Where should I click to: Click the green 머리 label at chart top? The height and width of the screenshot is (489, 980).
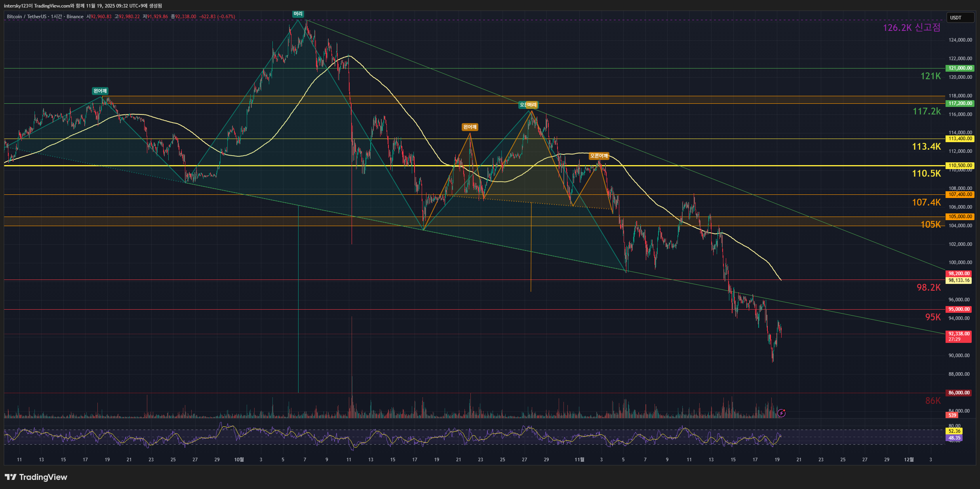coord(298,14)
